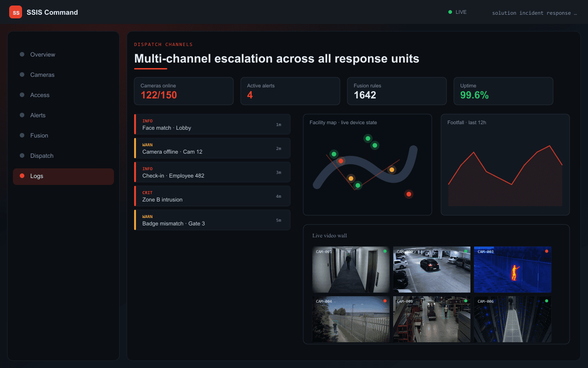The height and width of the screenshot is (368, 588).
Task: Select 'Badge mismatch · Gate 3' warning
Action: tap(212, 220)
